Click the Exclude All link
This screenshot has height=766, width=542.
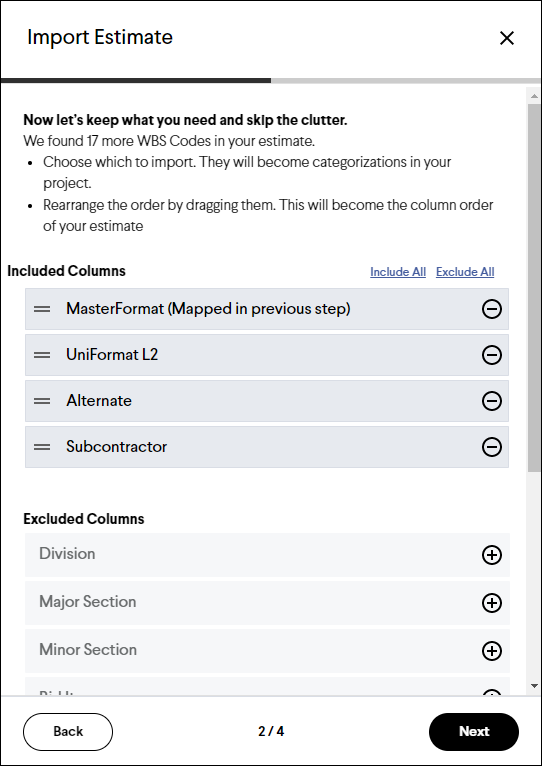[x=465, y=272]
